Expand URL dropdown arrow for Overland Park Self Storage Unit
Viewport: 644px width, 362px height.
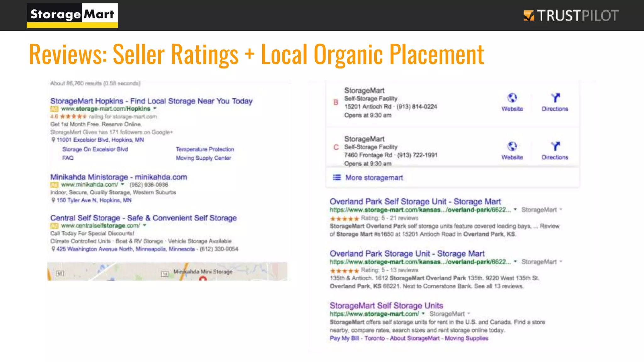tap(515, 209)
